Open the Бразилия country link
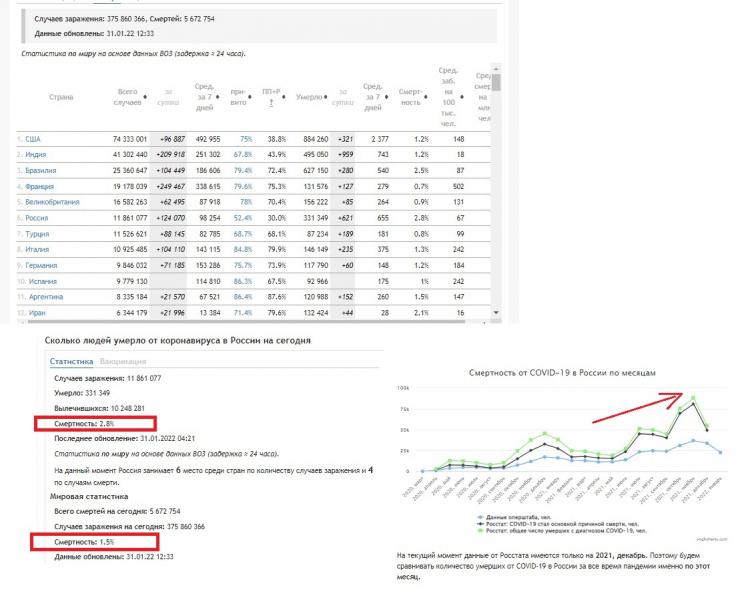 (41, 170)
